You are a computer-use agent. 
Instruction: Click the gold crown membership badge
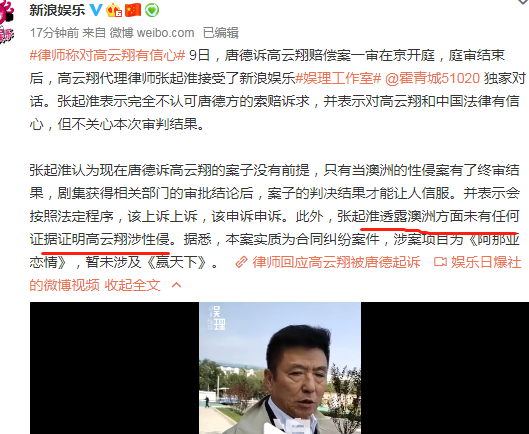click(114, 10)
